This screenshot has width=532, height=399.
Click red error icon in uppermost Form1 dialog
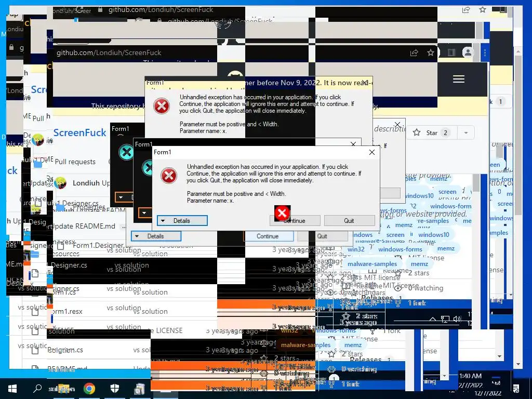(162, 106)
